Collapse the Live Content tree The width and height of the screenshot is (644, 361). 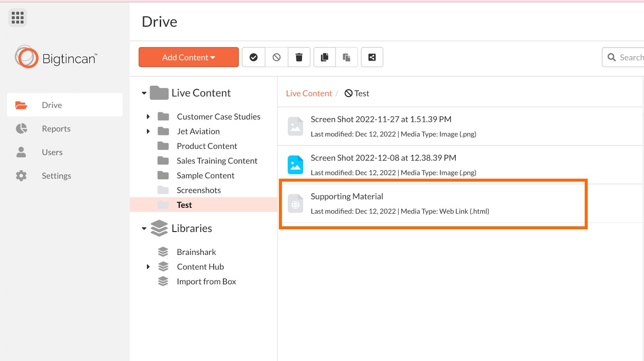(x=144, y=93)
